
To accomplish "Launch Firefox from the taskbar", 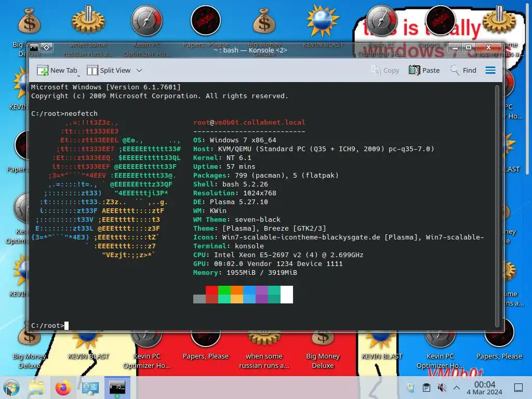I will (63, 388).
